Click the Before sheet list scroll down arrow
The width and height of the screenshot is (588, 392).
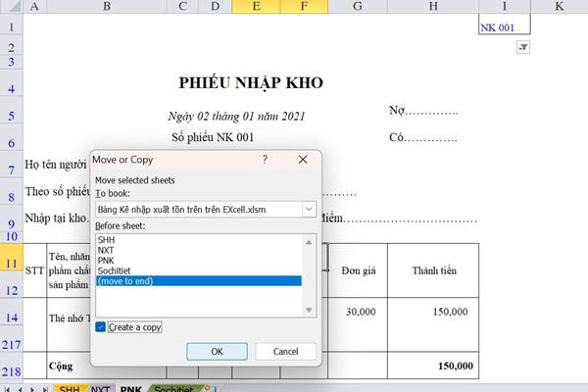309,310
